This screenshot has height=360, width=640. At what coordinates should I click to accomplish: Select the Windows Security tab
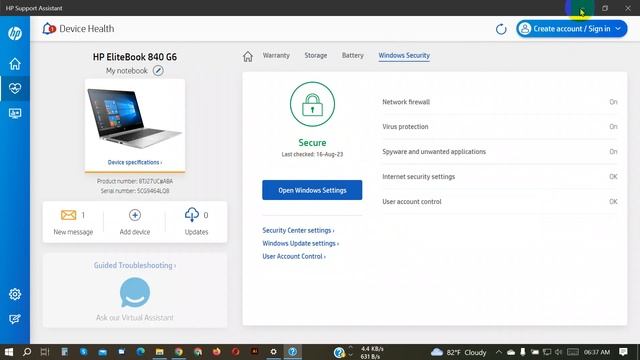coord(404,56)
